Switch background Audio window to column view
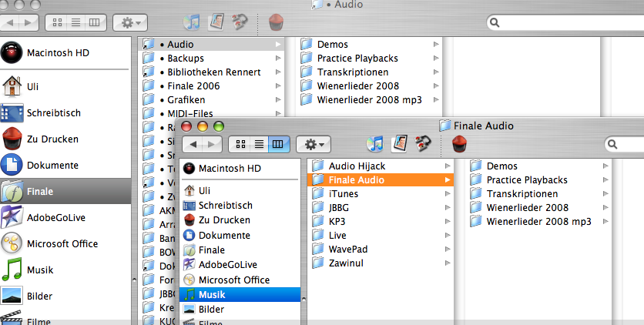644x325 pixels. point(94,22)
